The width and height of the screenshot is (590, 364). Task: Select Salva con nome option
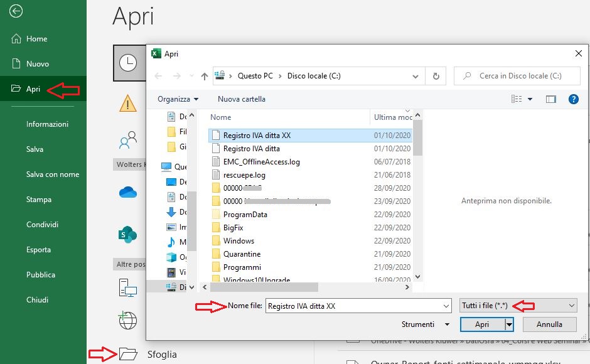(53, 174)
